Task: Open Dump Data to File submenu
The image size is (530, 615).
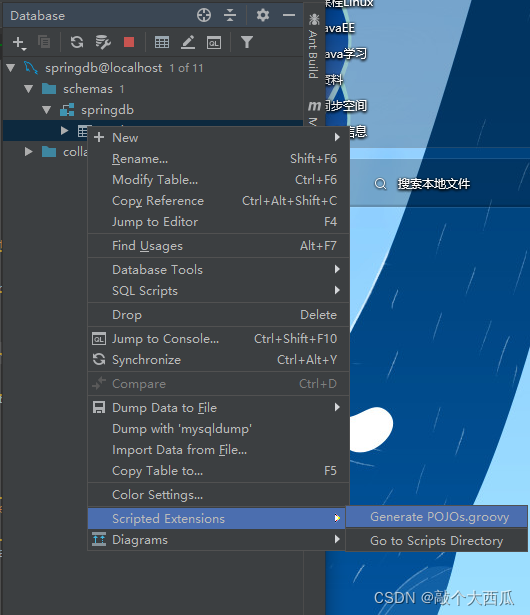Action: [x=218, y=408]
